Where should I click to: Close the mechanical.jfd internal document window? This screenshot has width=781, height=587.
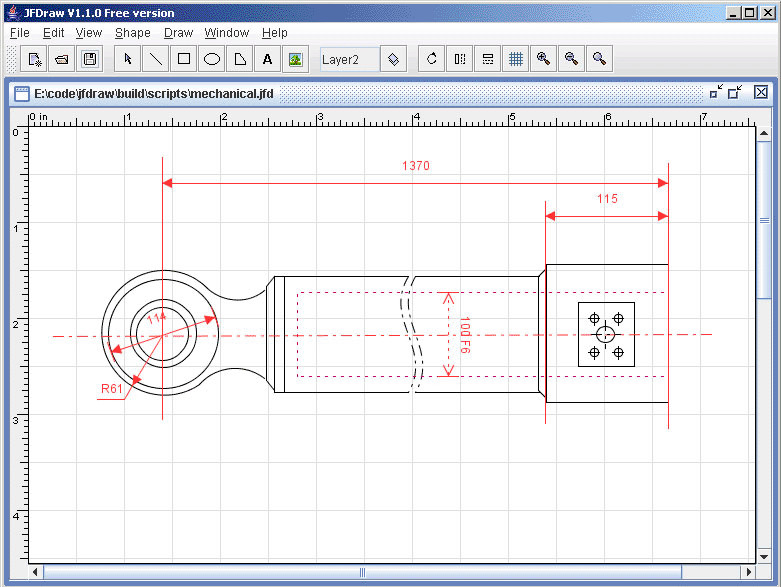[x=761, y=92]
